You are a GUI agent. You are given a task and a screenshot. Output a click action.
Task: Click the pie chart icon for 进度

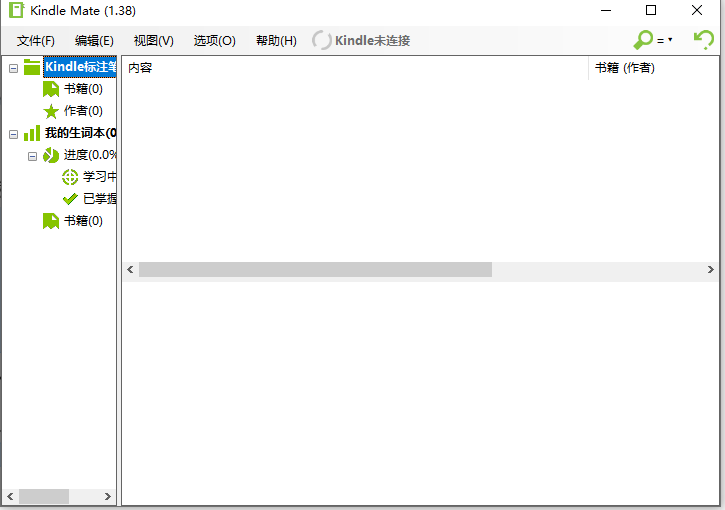(x=51, y=155)
